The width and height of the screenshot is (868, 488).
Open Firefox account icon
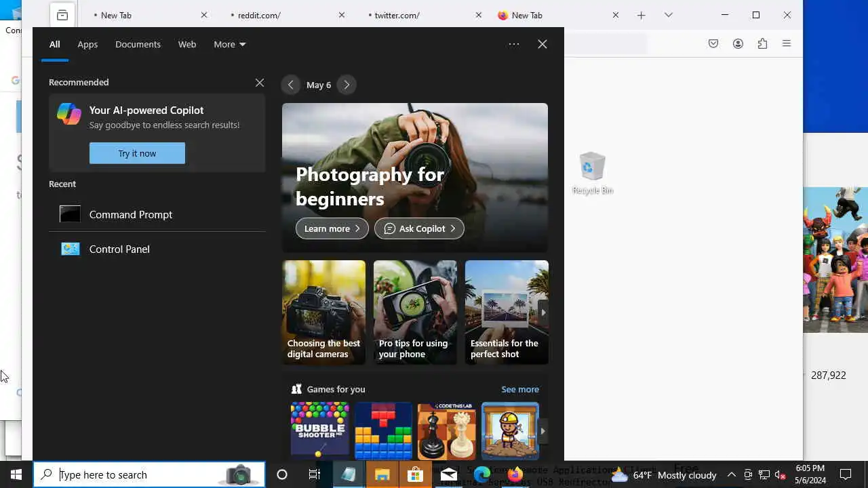(x=738, y=43)
